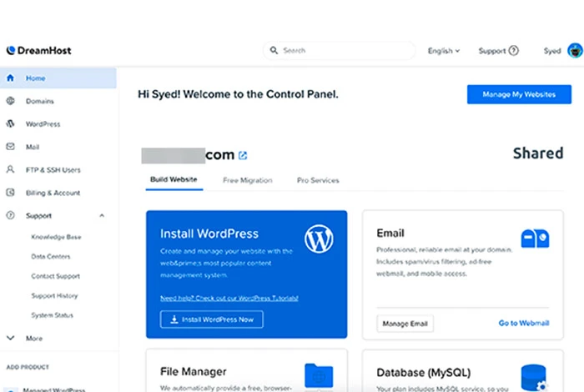The image size is (584, 392).
Task: Click the Install WordPress heading
Action: click(209, 234)
